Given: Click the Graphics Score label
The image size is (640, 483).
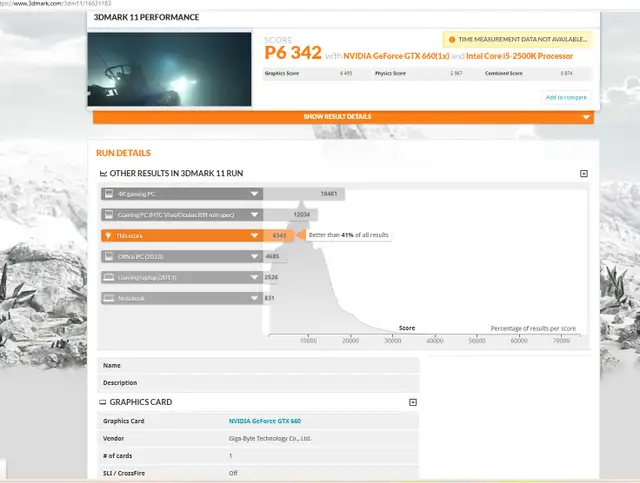Looking at the screenshot, I should pos(282,73).
